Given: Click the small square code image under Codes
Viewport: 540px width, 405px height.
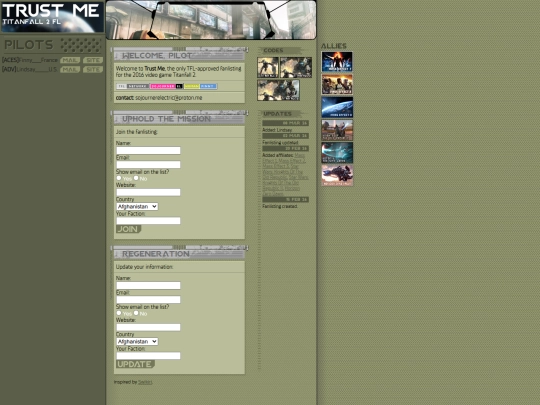Looking at the screenshot, I should (268, 68).
